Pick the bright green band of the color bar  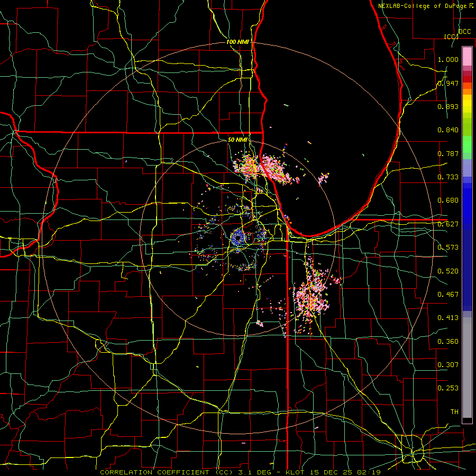[x=467, y=144]
